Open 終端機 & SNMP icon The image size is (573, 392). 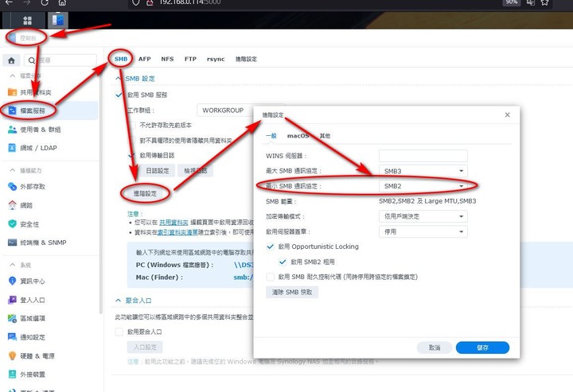click(x=12, y=243)
